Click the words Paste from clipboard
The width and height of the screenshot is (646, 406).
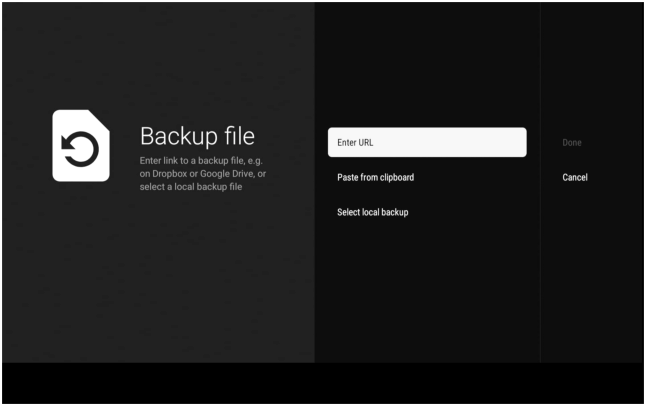point(375,177)
